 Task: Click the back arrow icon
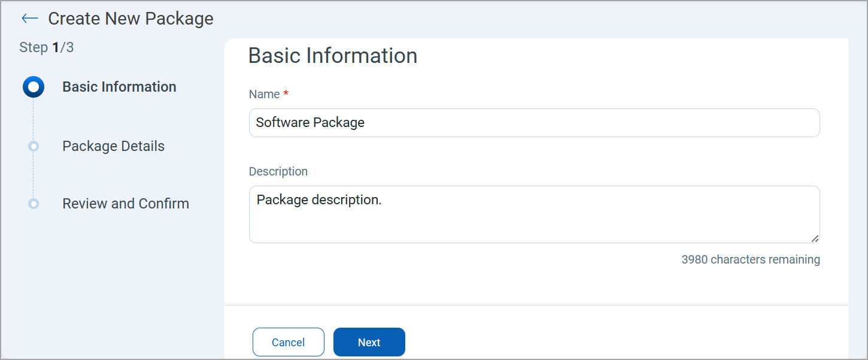(x=29, y=19)
